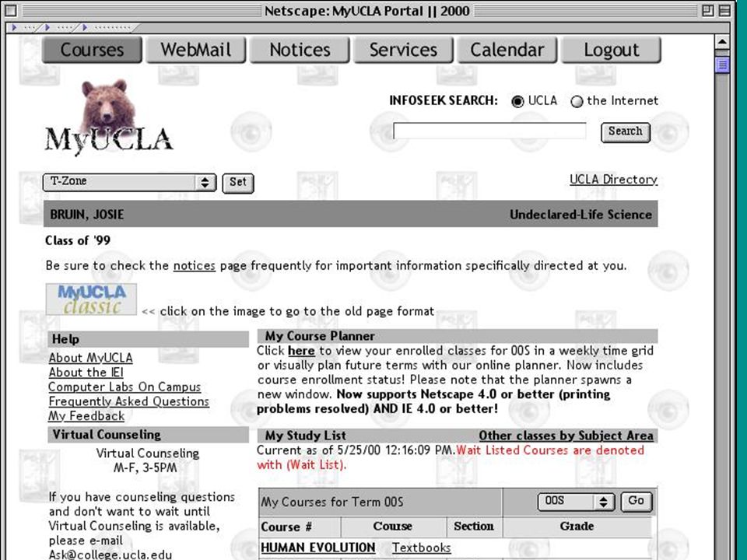Open the Textbooks link

click(421, 548)
